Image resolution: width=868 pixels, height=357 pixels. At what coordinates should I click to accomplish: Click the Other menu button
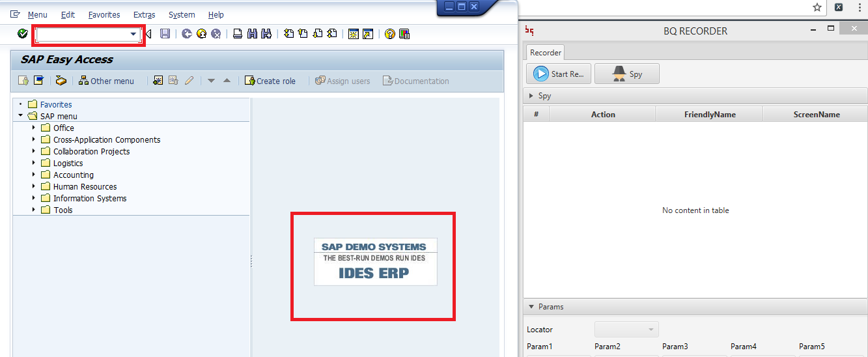point(106,81)
